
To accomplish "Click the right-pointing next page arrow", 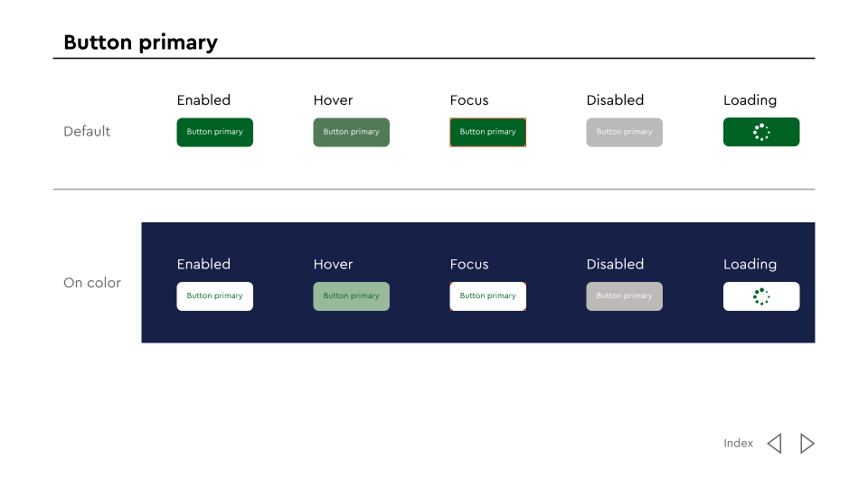I will (x=807, y=443).
